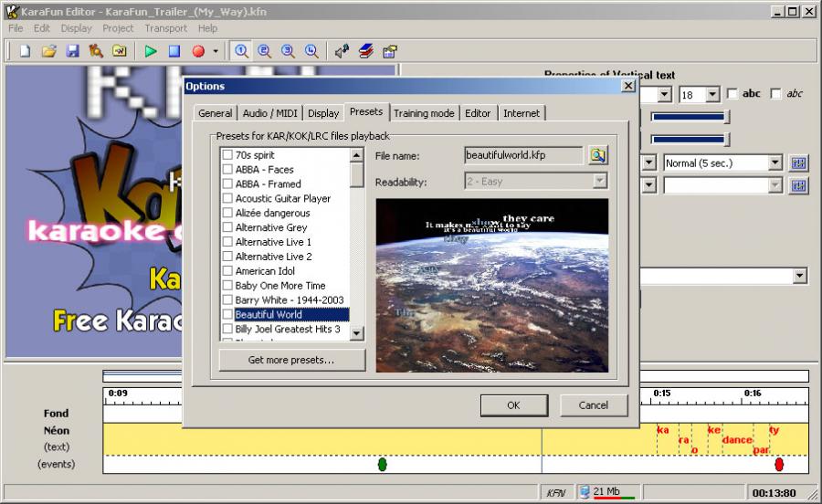Start playback with the green play icon
822x504 pixels.
151,51
